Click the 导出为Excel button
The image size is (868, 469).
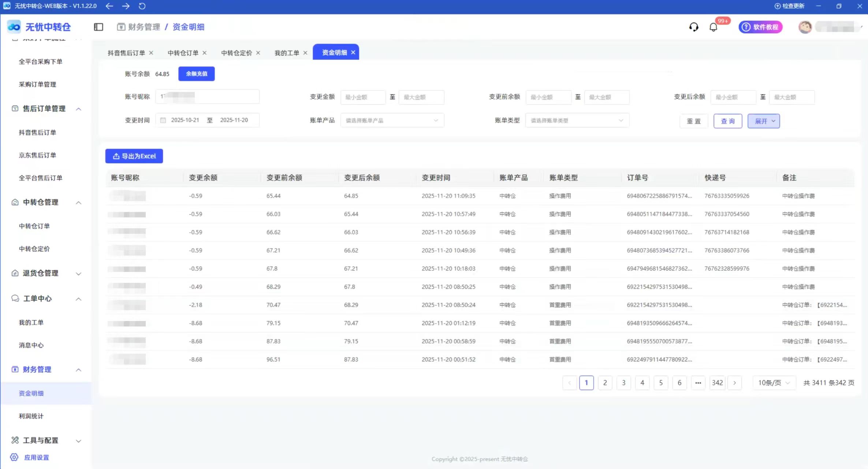pyautogui.click(x=134, y=156)
